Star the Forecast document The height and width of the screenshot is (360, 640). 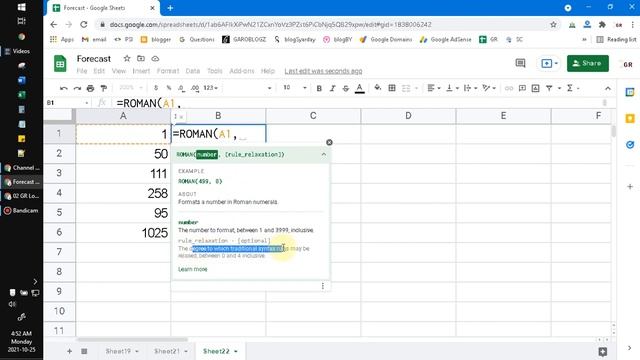(127, 58)
